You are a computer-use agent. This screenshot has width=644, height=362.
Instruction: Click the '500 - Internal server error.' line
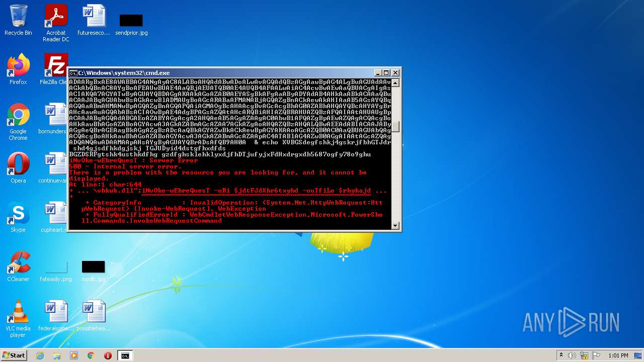coord(125,166)
